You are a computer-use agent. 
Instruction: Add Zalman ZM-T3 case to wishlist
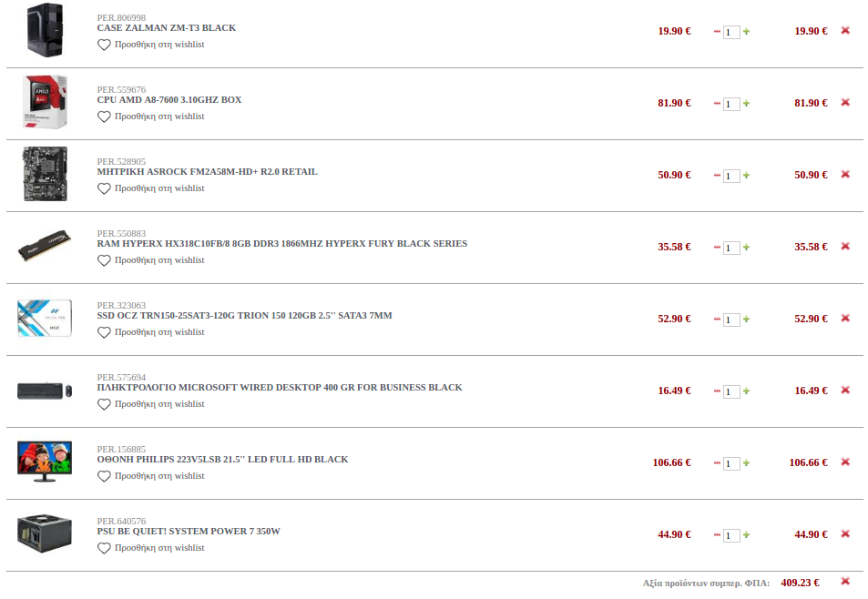click(150, 45)
